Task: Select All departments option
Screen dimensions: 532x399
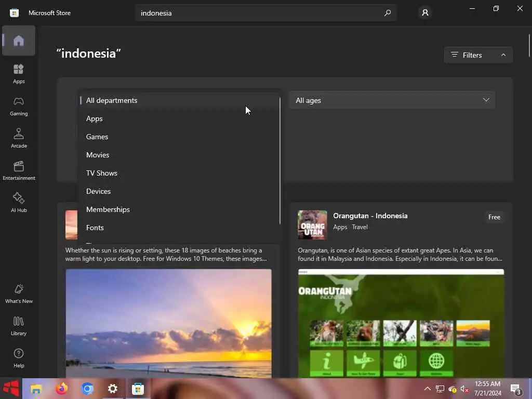Action: coord(179,100)
